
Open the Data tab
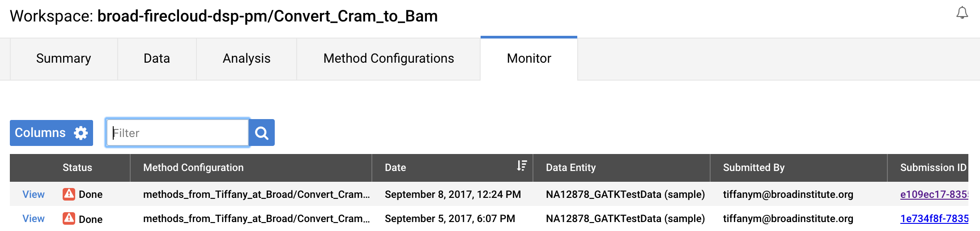(x=157, y=59)
